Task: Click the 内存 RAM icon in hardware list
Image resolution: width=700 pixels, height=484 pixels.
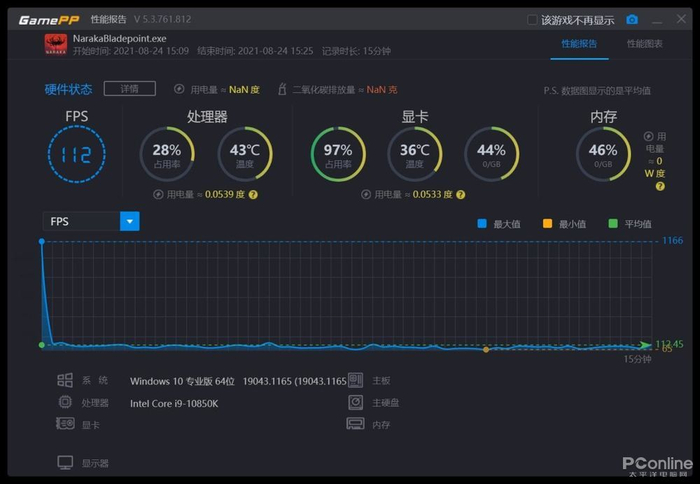Action: tap(355, 423)
